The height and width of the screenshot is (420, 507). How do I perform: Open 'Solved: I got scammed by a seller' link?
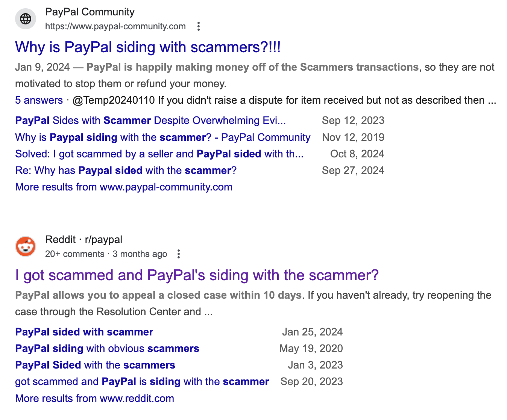159,154
